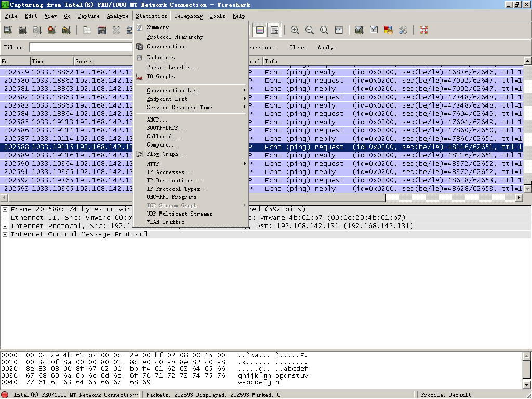Open the Capture menu

tap(88, 16)
